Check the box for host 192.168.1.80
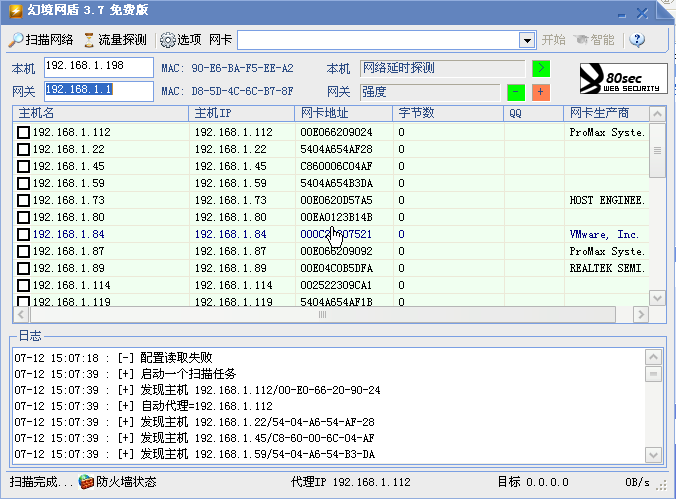Viewport: 676px width, 499px height. 23,217
